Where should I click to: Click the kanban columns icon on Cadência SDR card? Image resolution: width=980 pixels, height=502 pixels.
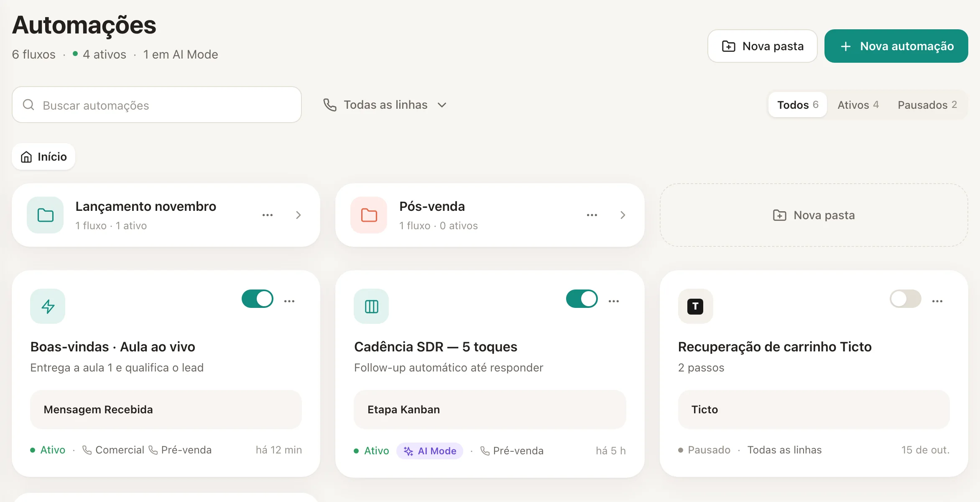371,306
